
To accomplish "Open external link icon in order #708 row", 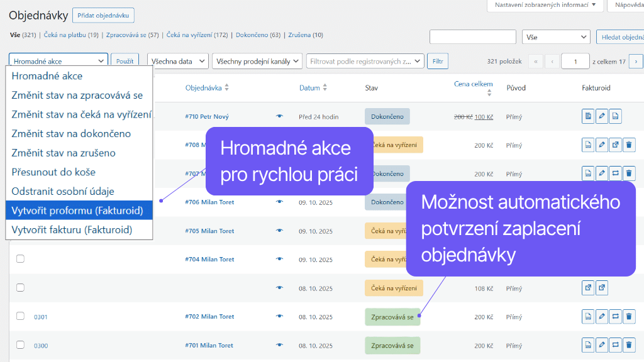I will (x=616, y=145).
